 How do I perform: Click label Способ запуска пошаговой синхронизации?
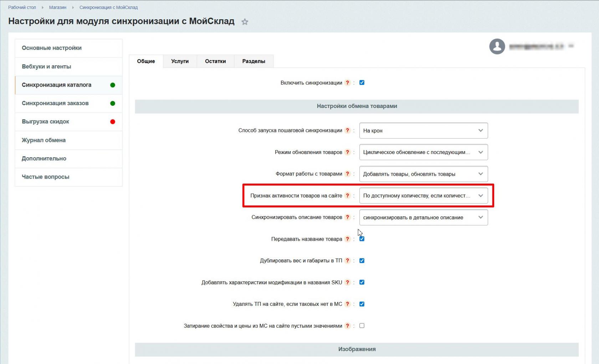290,130
